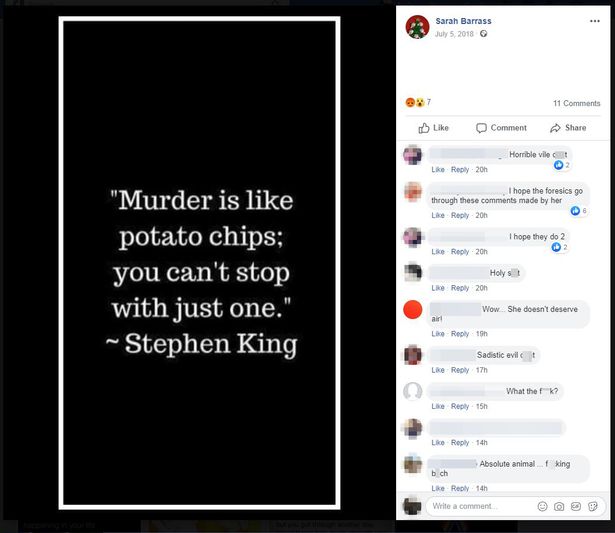Viewport: 615px width, 533px height.
Task: Open the emoji picker in comment box
Action: click(542, 506)
